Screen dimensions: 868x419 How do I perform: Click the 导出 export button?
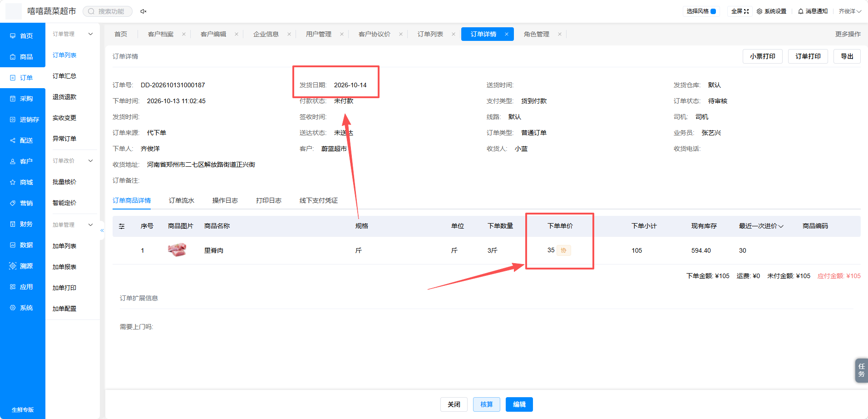847,56
